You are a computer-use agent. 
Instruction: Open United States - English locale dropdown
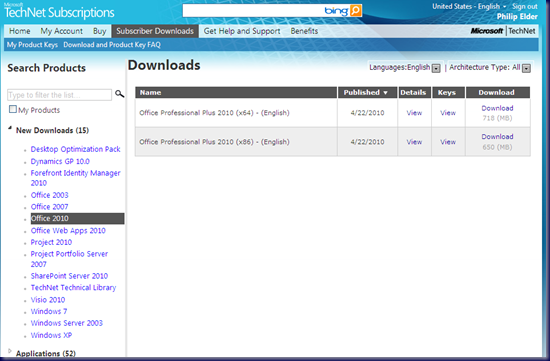[469, 6]
